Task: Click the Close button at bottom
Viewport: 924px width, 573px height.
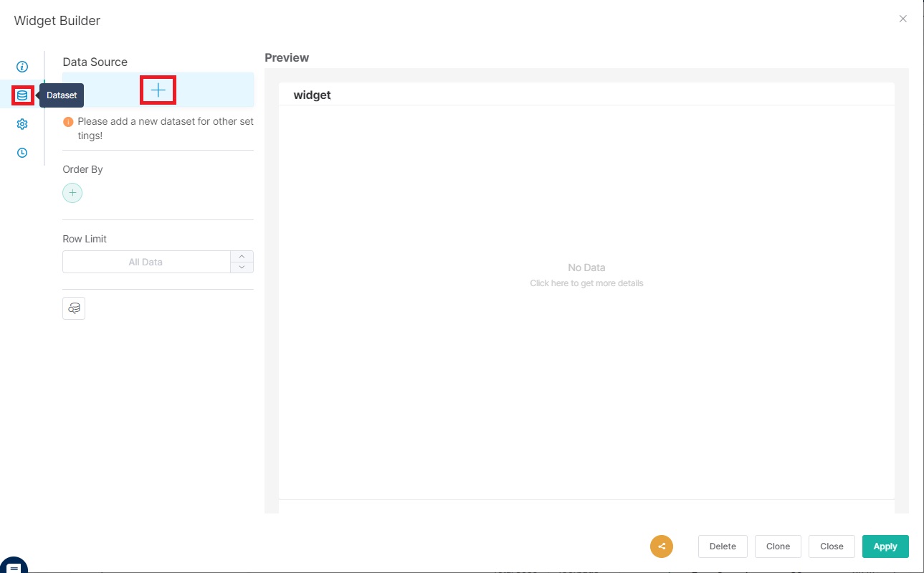Action: tap(832, 546)
